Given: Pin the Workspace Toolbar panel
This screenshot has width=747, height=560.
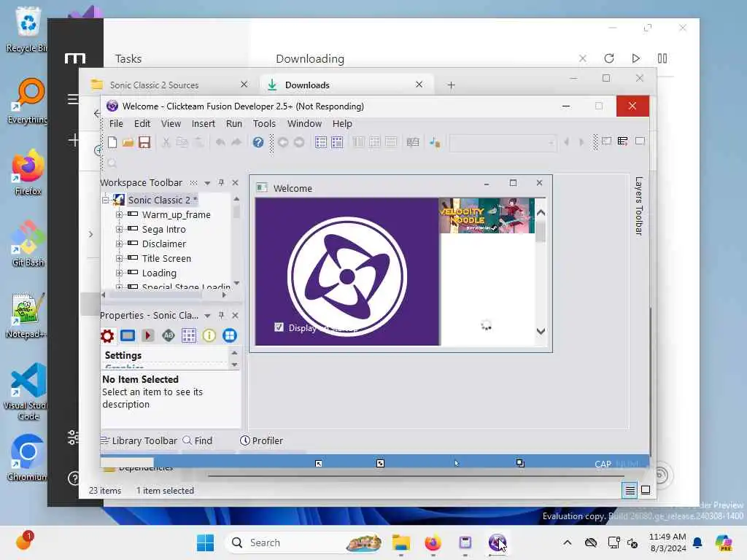Looking at the screenshot, I should [x=221, y=182].
